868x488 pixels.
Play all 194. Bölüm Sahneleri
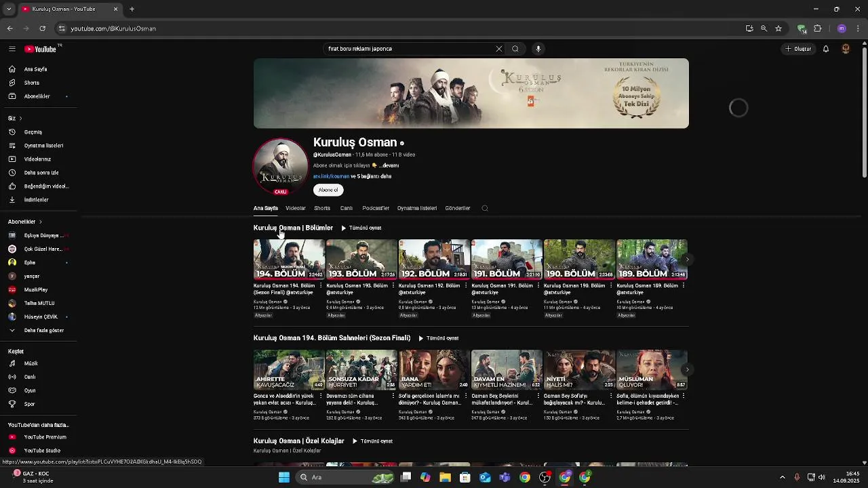click(x=439, y=338)
